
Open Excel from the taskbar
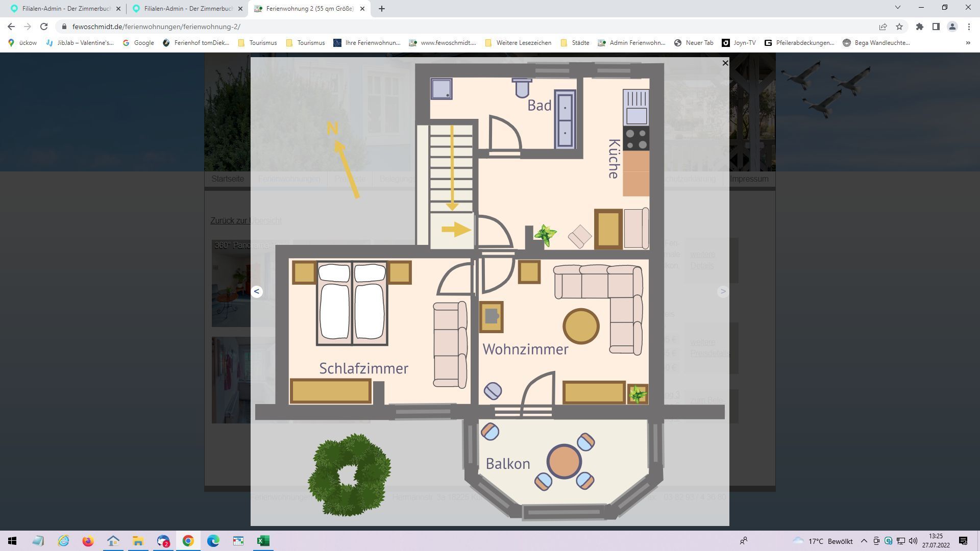click(x=263, y=541)
